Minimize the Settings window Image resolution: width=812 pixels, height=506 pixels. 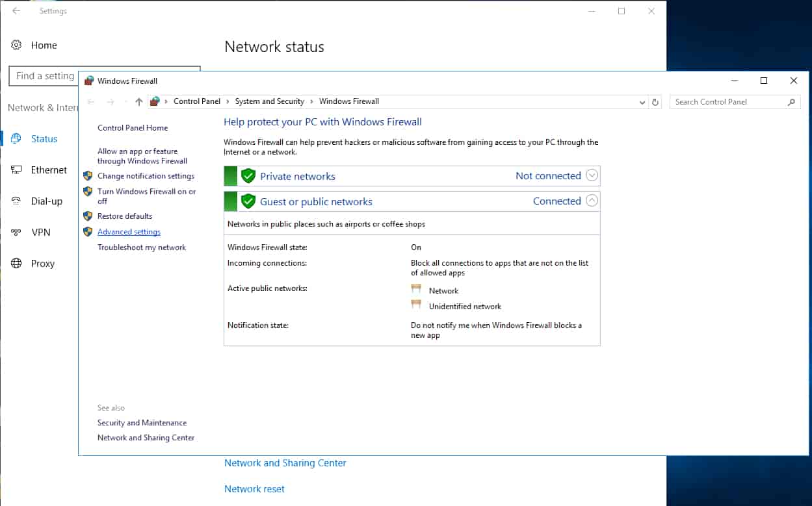pos(592,11)
